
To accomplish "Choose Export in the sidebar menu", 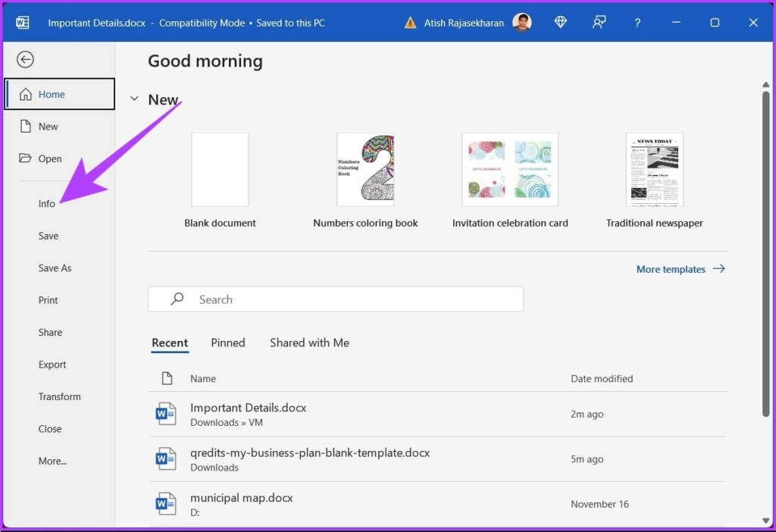I will (x=52, y=365).
